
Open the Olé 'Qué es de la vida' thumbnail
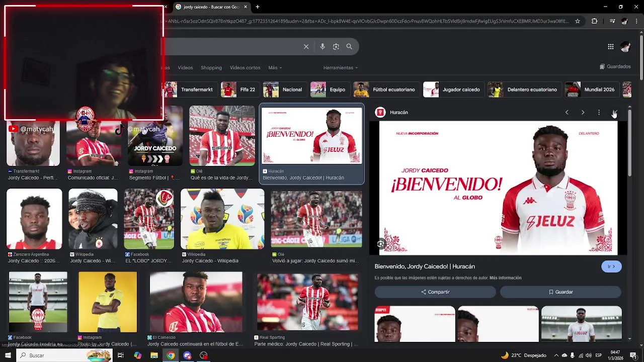coord(222,136)
